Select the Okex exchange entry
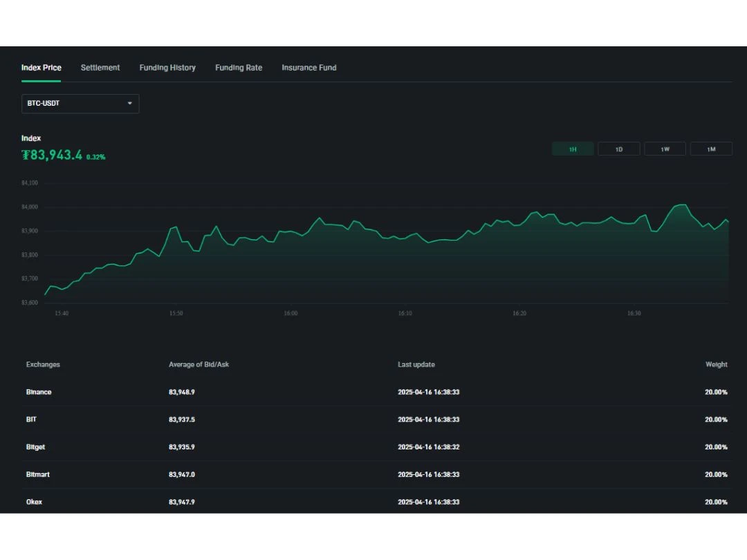Image resolution: width=747 pixels, height=560 pixels. pyautogui.click(x=34, y=502)
